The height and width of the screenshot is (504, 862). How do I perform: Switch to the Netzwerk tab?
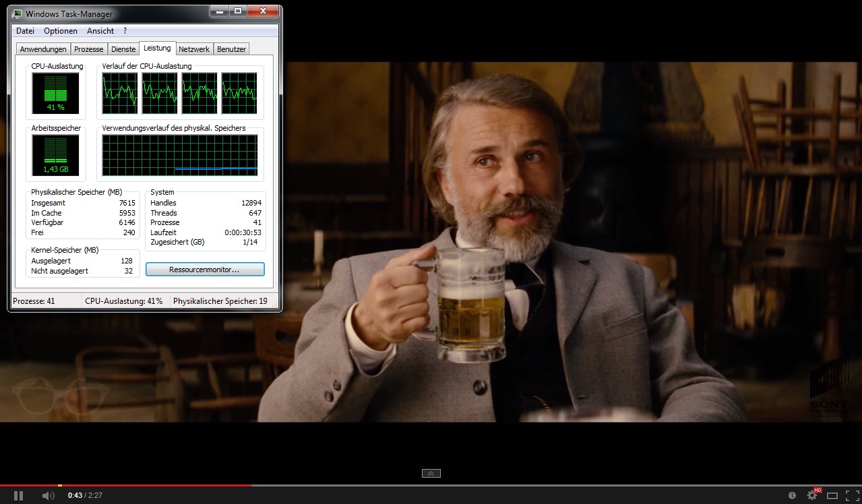[x=194, y=49]
